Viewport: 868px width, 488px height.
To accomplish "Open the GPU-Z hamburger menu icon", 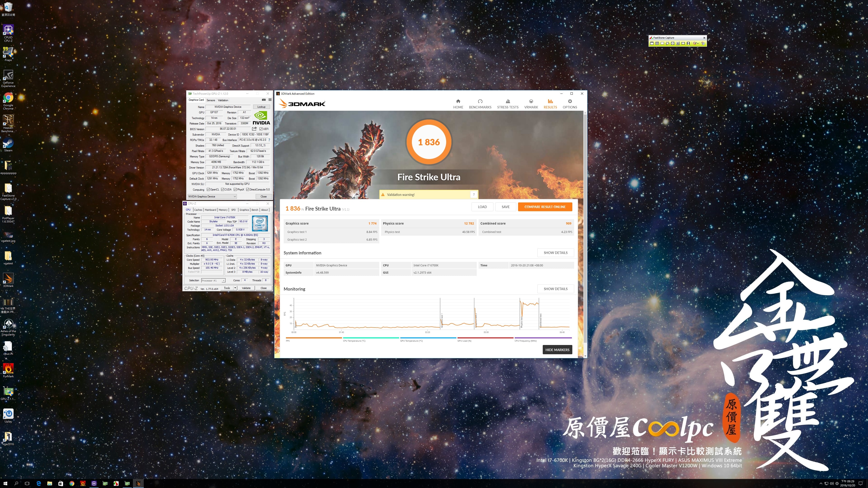I will point(270,100).
